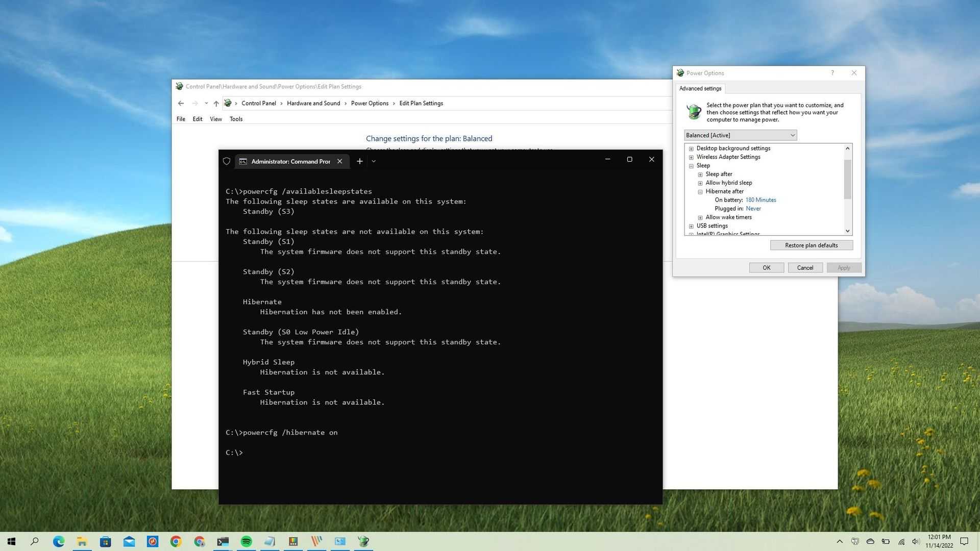
Task: Open the Edit menu
Action: pyautogui.click(x=198, y=119)
